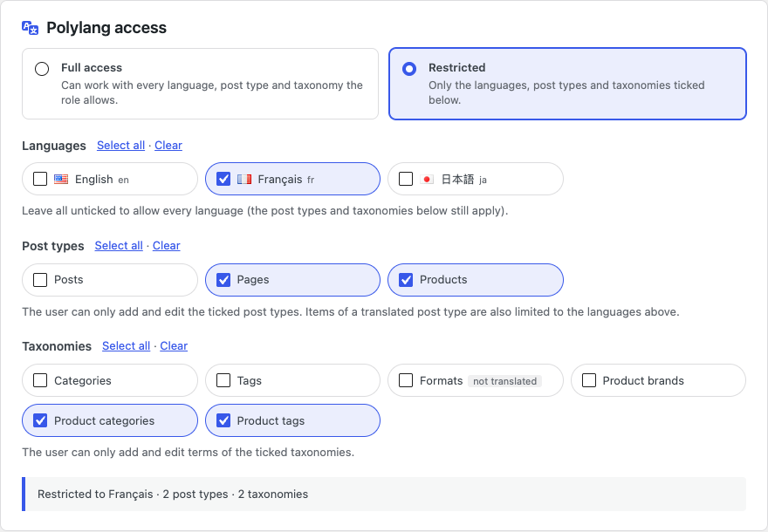Click the 'Post types' section label

click(53, 246)
